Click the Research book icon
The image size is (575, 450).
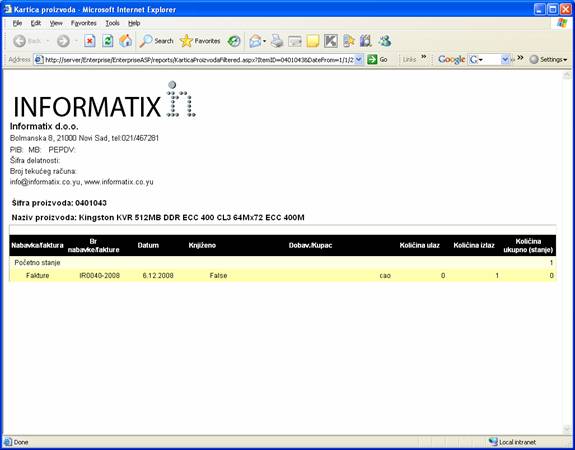(x=366, y=41)
